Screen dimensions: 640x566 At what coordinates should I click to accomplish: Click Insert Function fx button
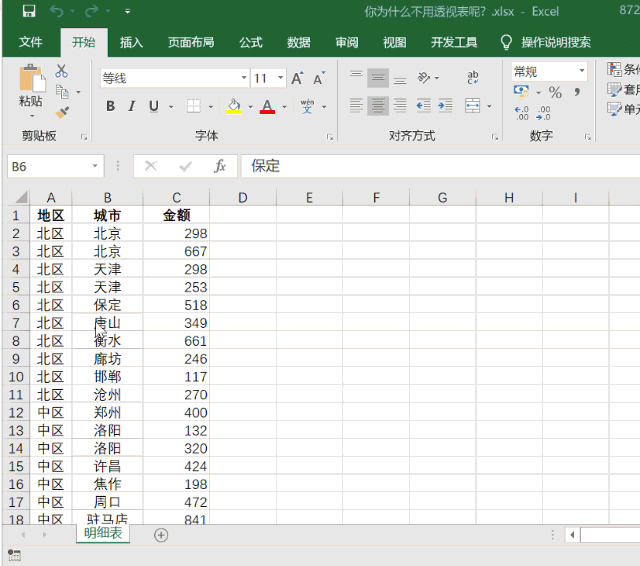pyautogui.click(x=220, y=166)
